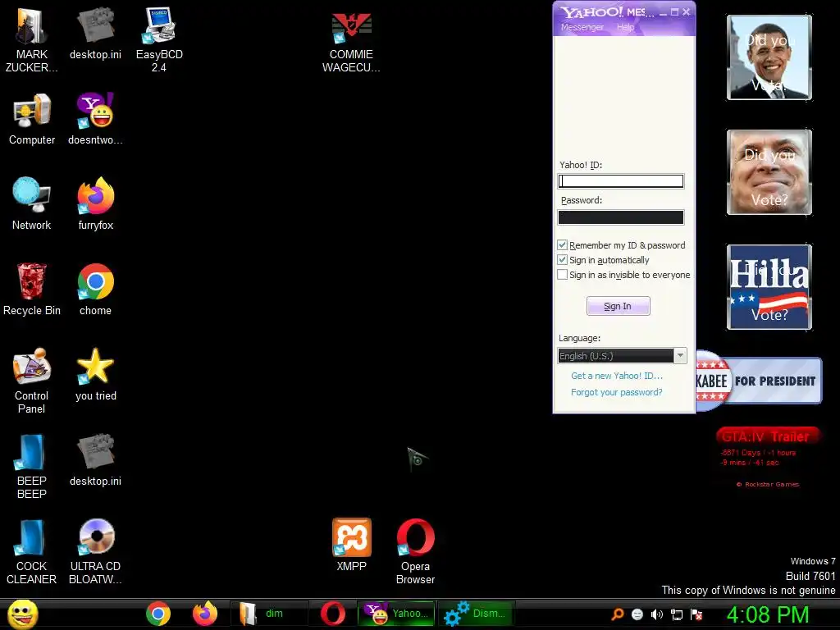Viewport: 840px width, 630px height.
Task: Open the Messenger menu
Action: pos(582,27)
